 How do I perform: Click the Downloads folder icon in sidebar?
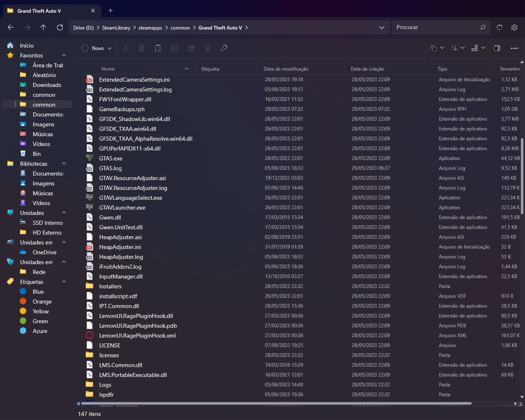23,85
